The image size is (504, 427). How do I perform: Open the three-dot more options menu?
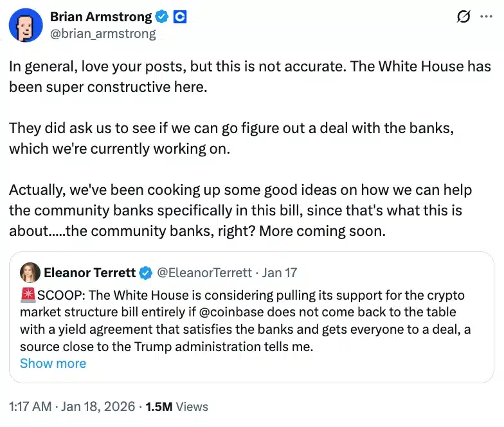coord(487,17)
